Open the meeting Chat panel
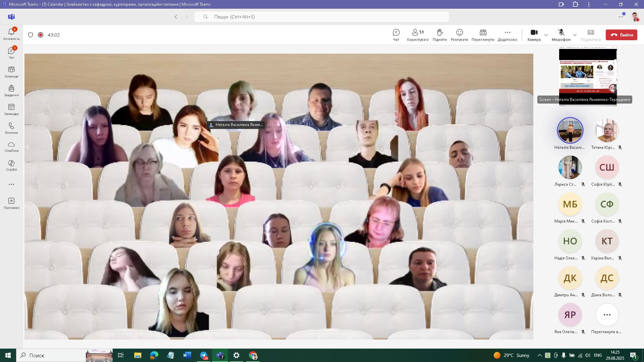Image resolution: width=644 pixels, height=362 pixels. (x=396, y=35)
